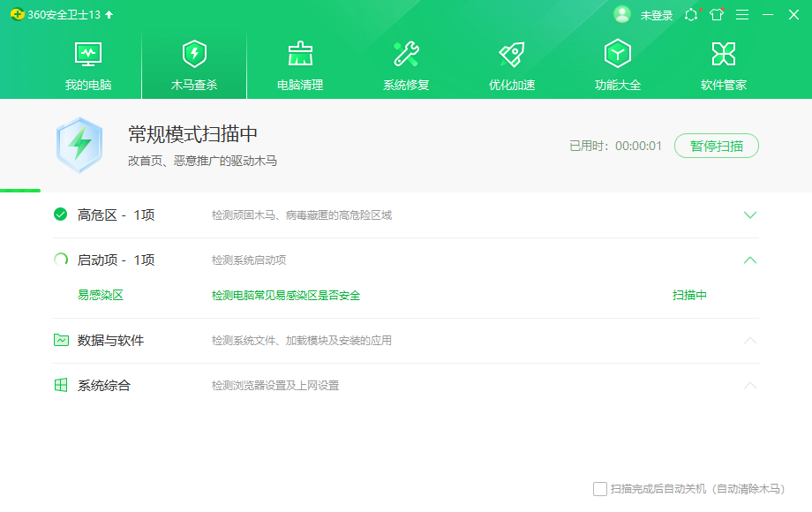The width and height of the screenshot is (812, 512).
Task: Expand the 系统综合 section chevron
Action: pyautogui.click(x=750, y=385)
